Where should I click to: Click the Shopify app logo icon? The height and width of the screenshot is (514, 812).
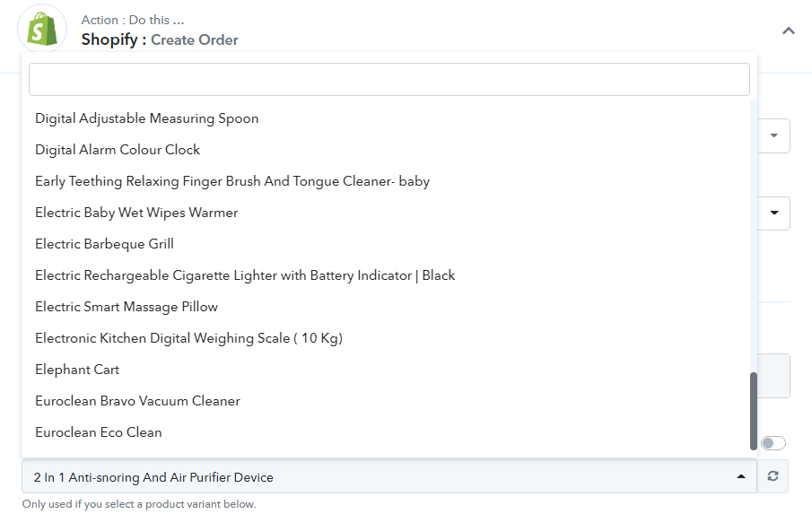(41, 30)
